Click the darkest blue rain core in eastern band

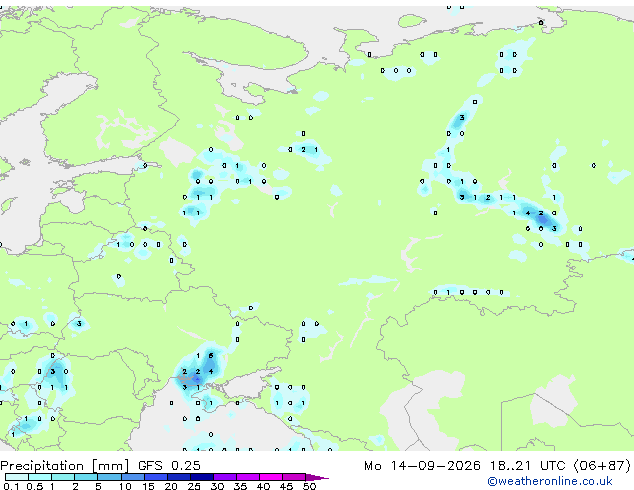click(543, 220)
